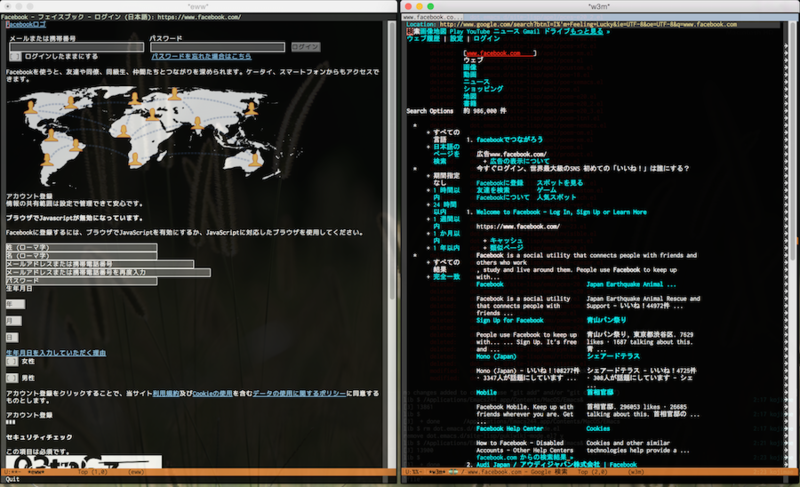800x487 pixels.
Task: Open the 類似ページ link
Action: [x=506, y=248]
